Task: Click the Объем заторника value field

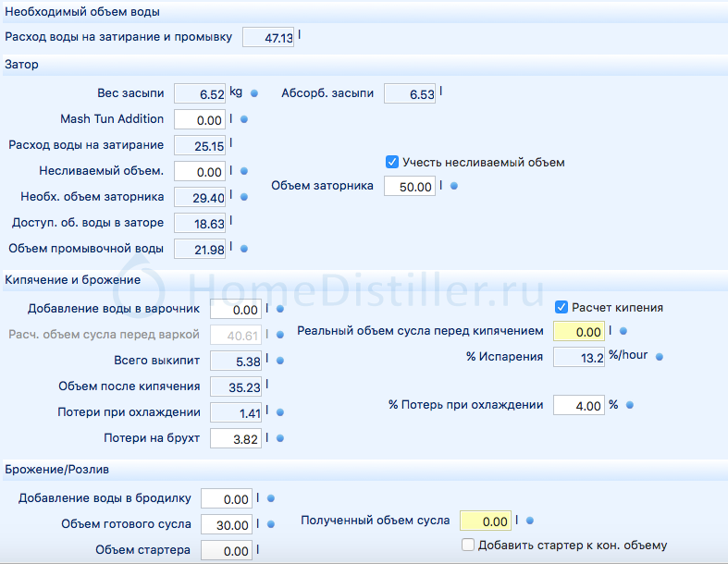Action: pyautogui.click(x=410, y=187)
